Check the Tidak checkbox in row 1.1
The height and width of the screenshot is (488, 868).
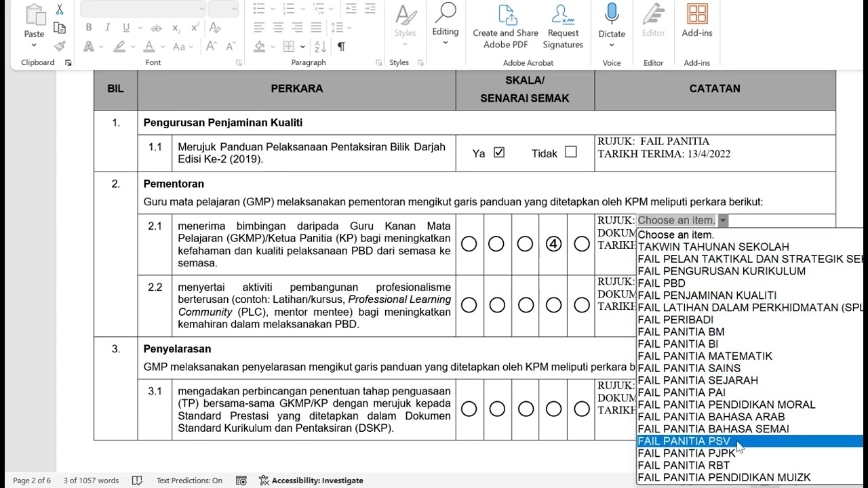571,152
